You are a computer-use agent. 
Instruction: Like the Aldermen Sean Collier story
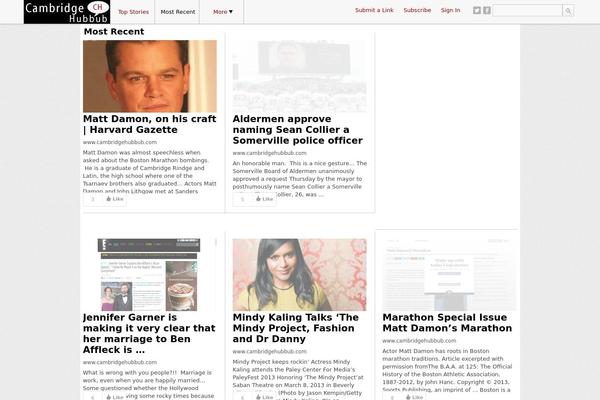click(265, 199)
